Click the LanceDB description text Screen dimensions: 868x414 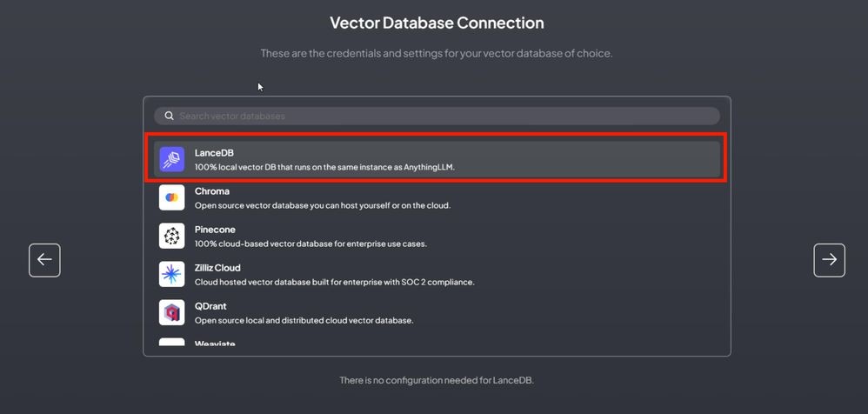(x=324, y=167)
